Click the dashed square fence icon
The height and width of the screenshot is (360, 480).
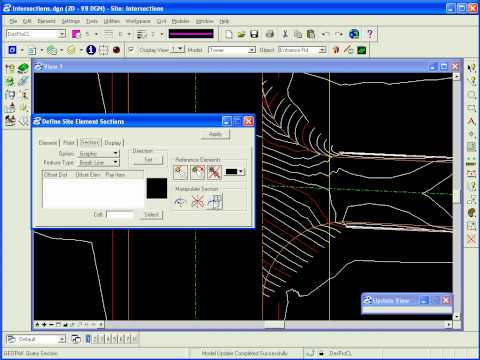click(104, 50)
